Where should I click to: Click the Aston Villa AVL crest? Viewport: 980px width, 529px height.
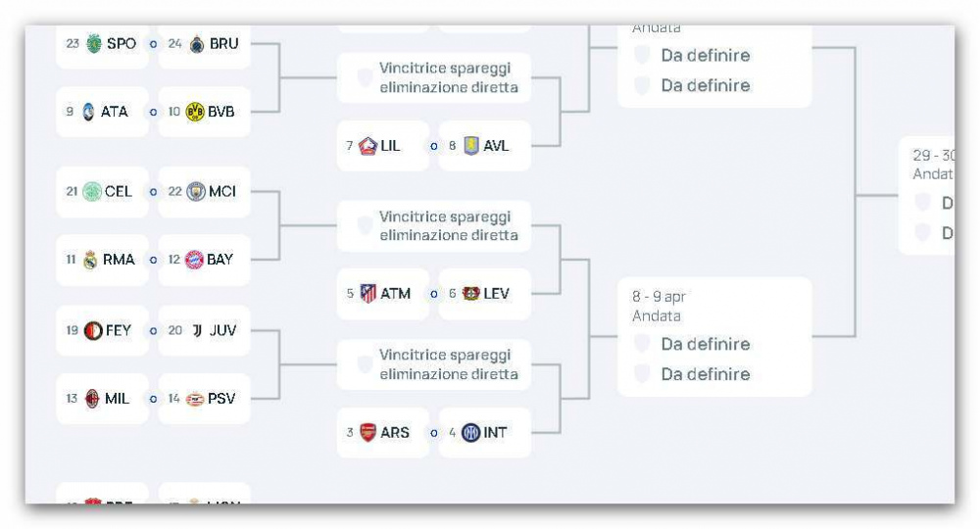tap(471, 146)
